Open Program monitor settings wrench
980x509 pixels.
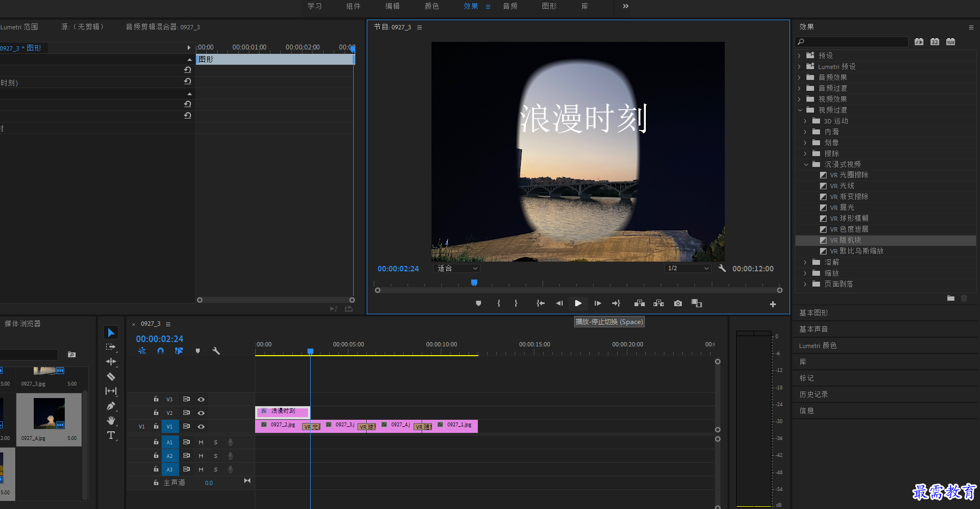(x=722, y=268)
